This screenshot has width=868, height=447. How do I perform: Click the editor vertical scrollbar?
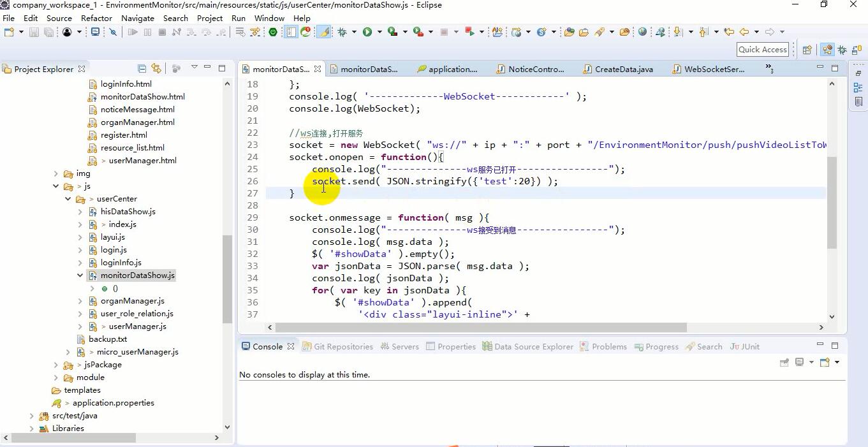[x=832, y=203]
